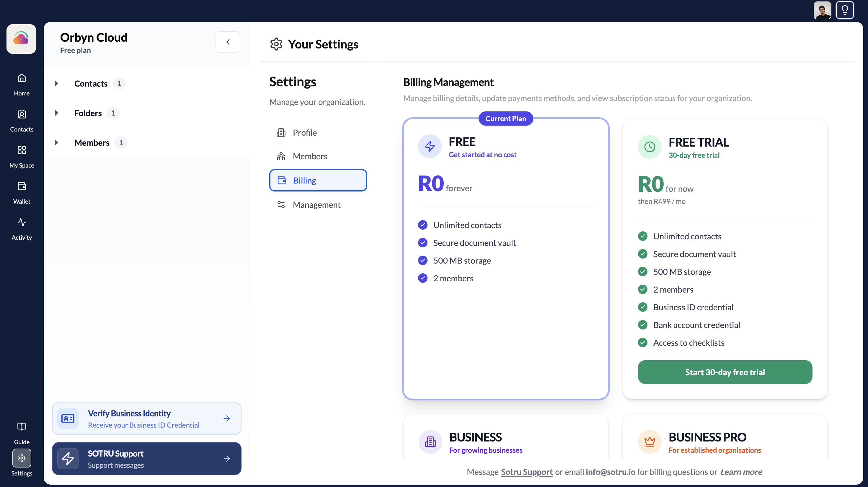Click the Members count badge in side panel
This screenshot has width=868, height=487.
(121, 142)
